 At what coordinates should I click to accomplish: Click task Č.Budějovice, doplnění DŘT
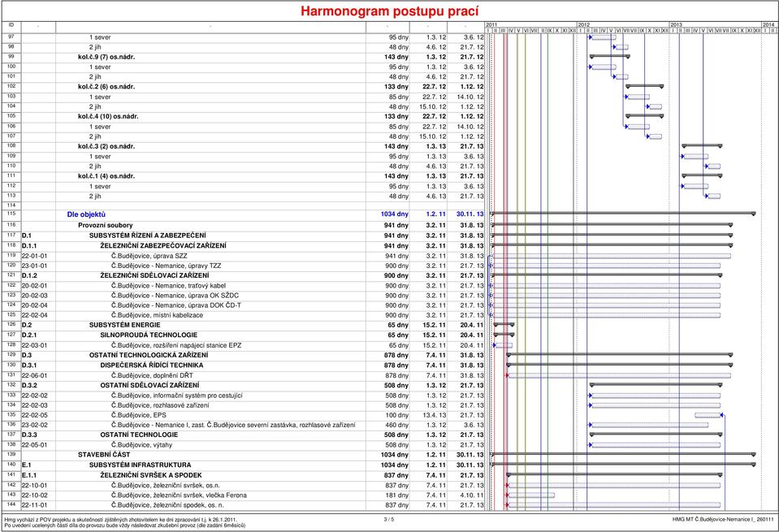pyautogui.click(x=152, y=376)
